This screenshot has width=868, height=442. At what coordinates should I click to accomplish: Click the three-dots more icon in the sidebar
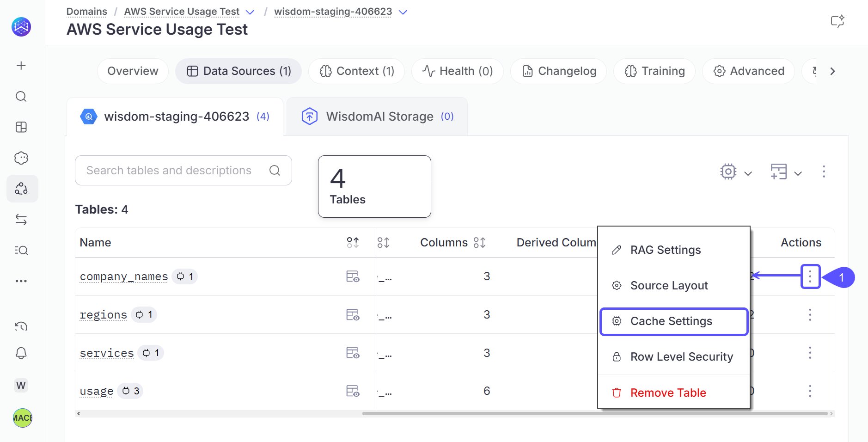click(x=21, y=281)
